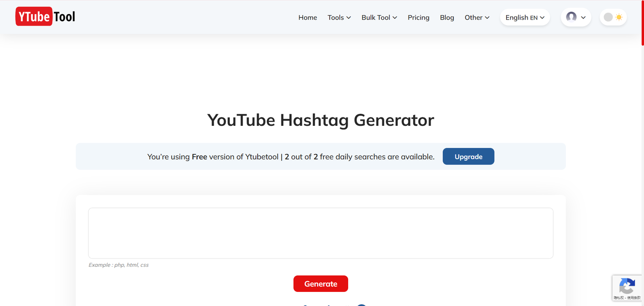Expand the Other dropdown menu
Viewport: 644px width, 306px height.
click(x=477, y=17)
